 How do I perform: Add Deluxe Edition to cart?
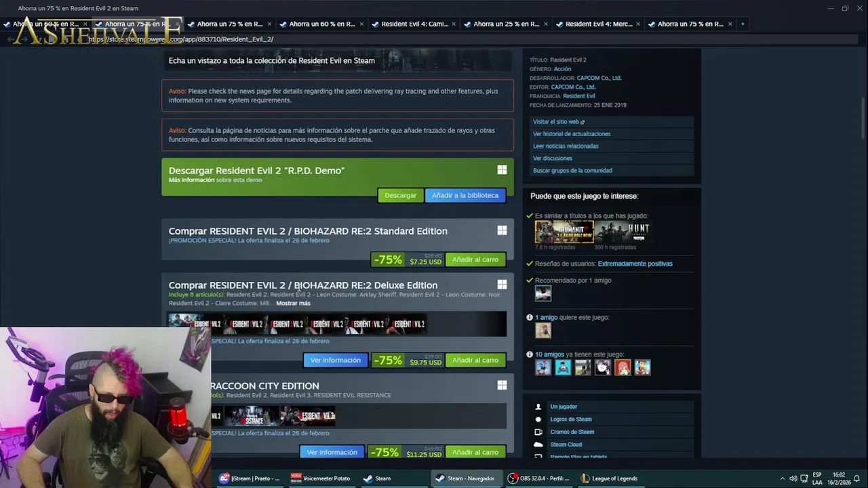click(x=475, y=360)
